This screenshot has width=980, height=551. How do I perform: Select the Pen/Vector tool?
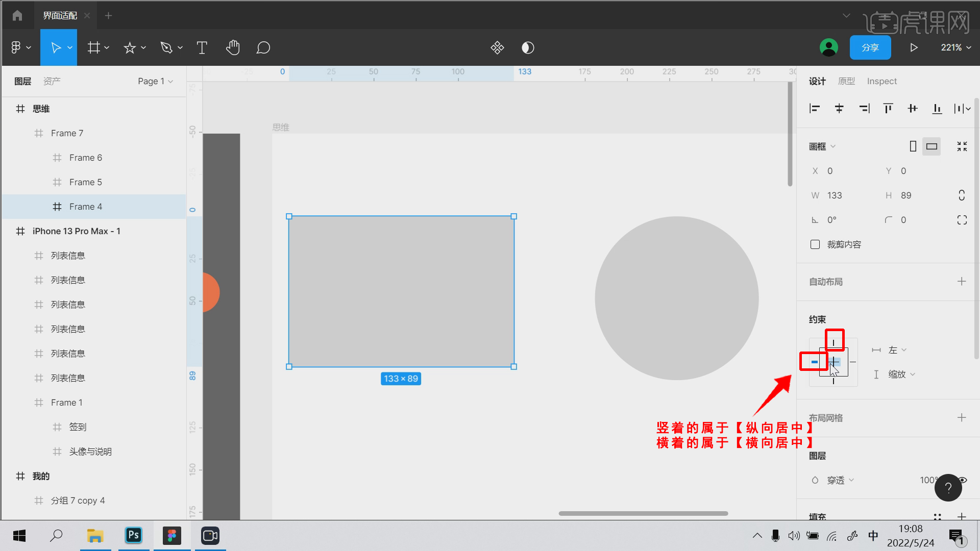(x=167, y=47)
